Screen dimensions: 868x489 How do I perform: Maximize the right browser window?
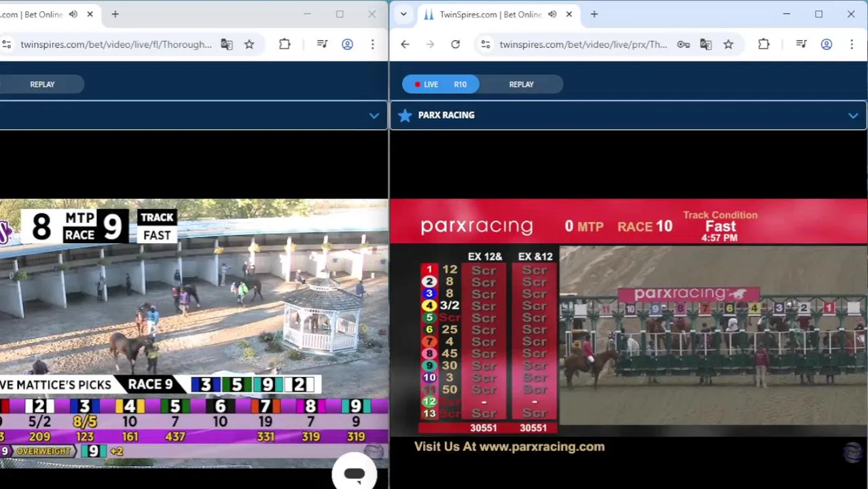point(819,14)
